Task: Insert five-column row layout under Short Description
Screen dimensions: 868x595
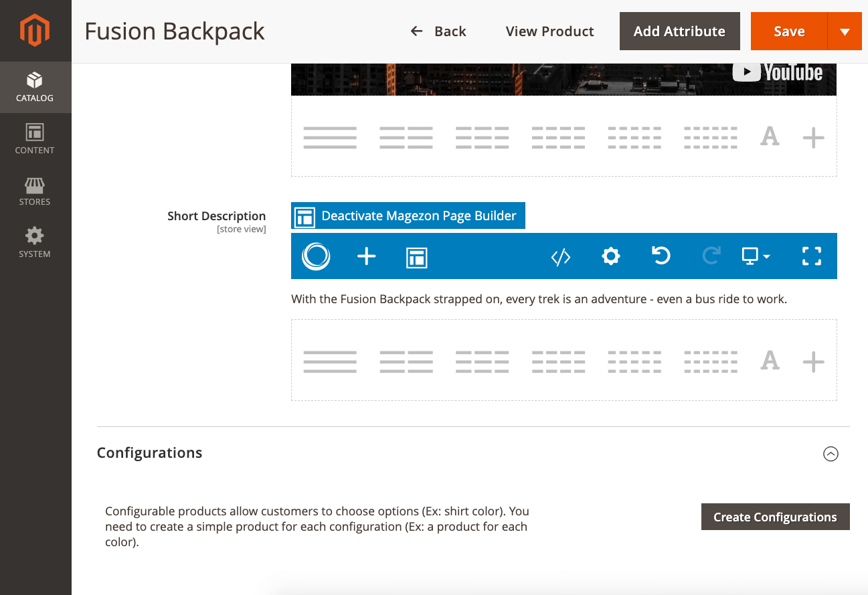Action: pos(635,361)
